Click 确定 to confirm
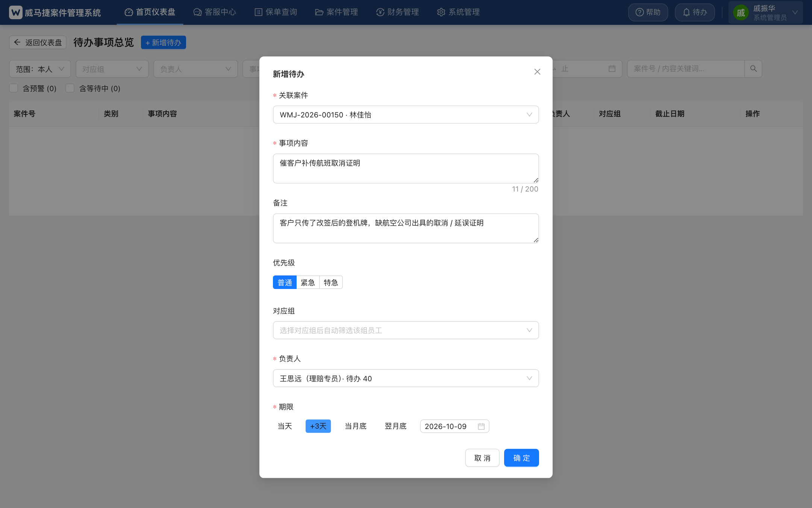 [x=521, y=458]
